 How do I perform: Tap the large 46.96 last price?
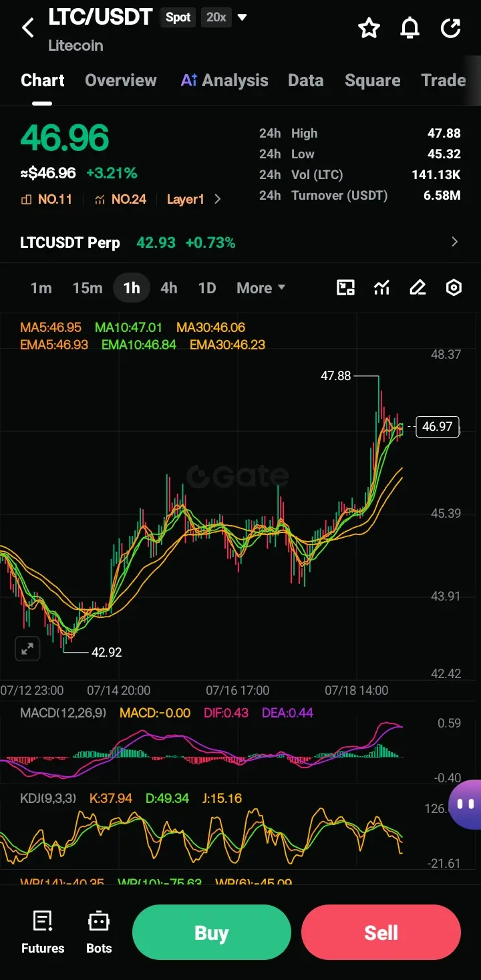click(65, 138)
